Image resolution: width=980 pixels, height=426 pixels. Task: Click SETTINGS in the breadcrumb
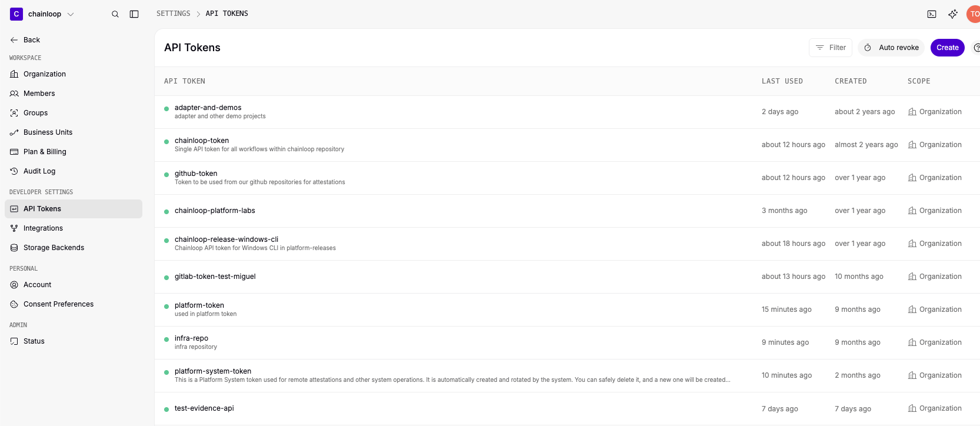[174, 14]
